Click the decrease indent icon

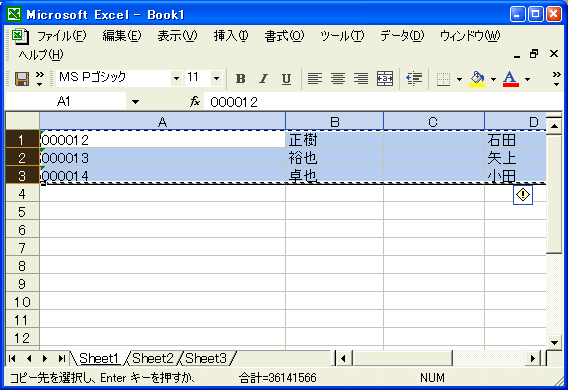tap(414, 79)
